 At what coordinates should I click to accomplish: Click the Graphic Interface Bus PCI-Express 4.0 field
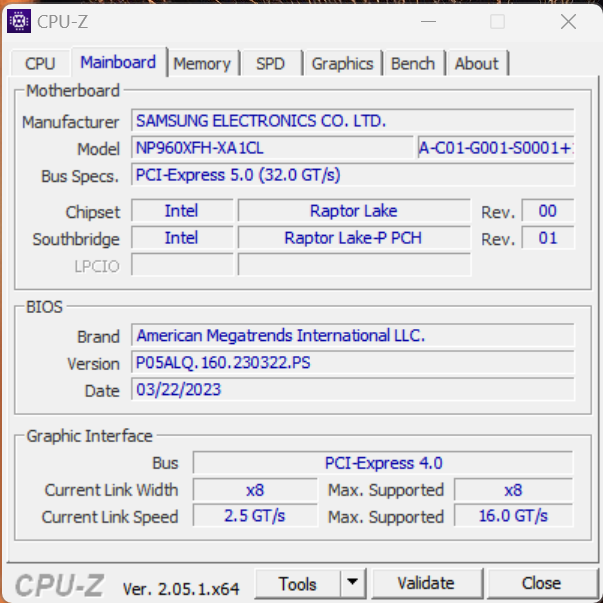click(383, 463)
